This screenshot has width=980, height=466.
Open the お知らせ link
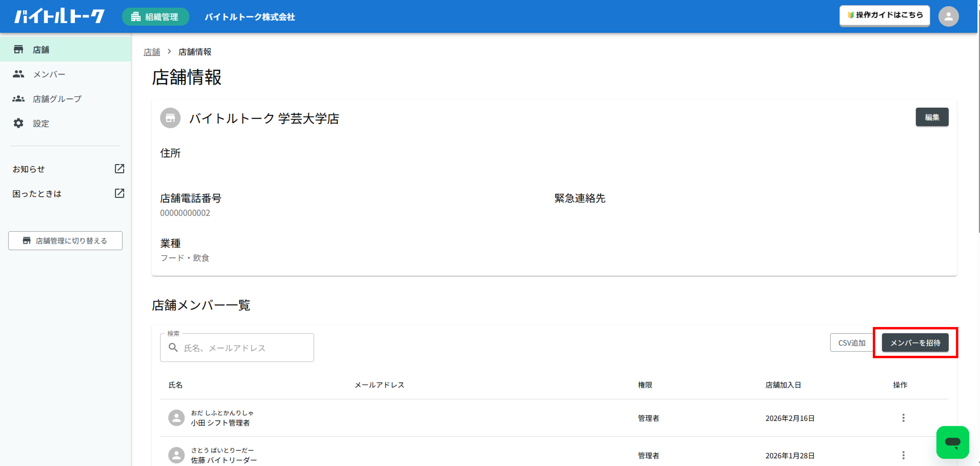(29, 169)
